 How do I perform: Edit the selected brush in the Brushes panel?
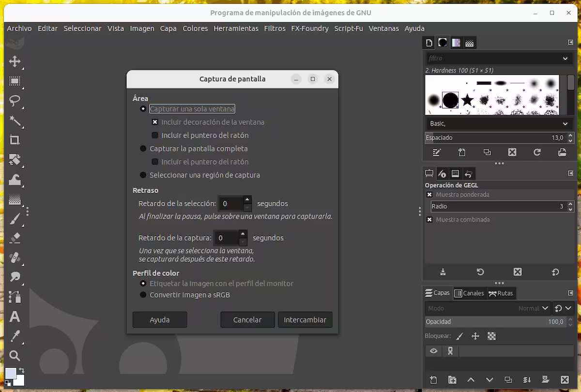click(x=437, y=152)
